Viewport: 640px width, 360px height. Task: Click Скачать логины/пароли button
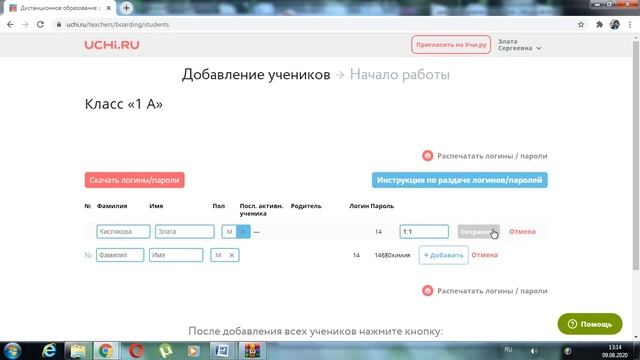pos(135,180)
